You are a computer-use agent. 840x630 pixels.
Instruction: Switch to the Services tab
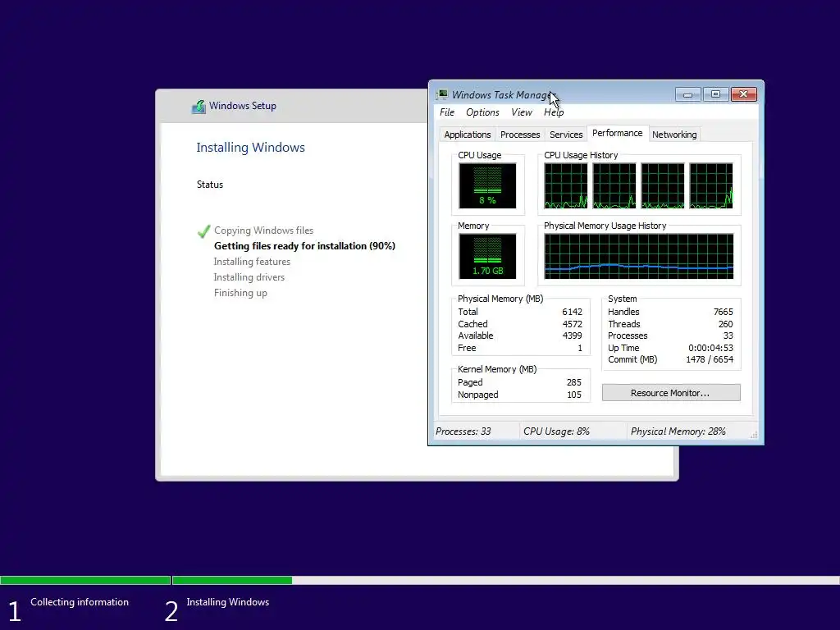[566, 135]
